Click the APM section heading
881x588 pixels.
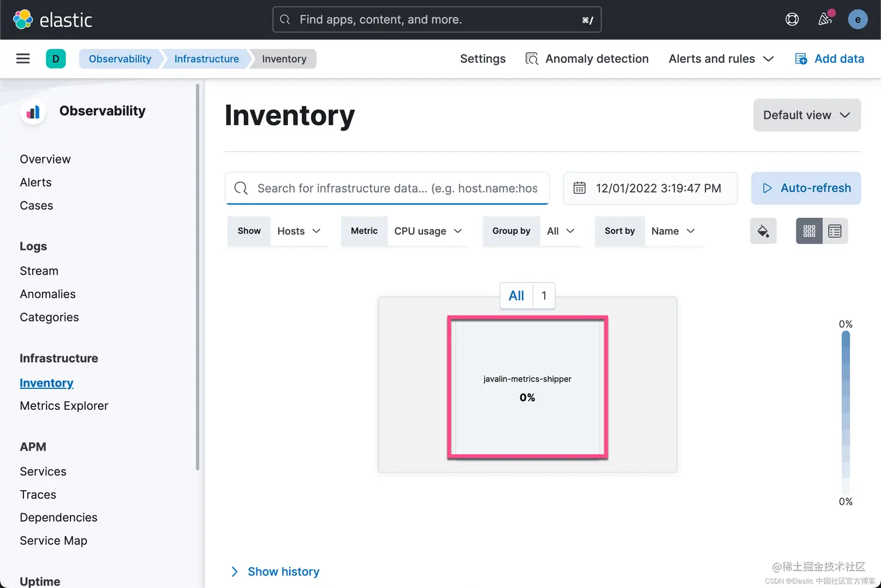pos(33,447)
